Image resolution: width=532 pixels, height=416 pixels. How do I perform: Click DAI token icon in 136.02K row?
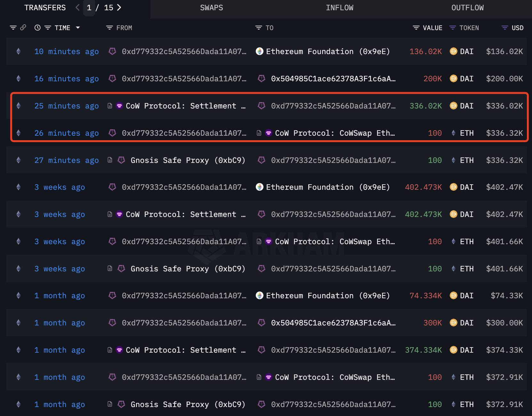point(453,51)
